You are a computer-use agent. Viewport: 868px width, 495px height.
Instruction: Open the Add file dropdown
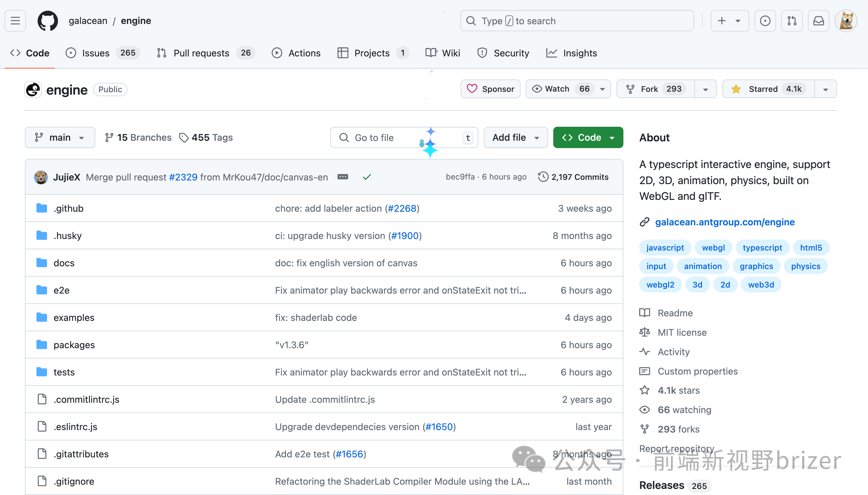[x=516, y=137]
